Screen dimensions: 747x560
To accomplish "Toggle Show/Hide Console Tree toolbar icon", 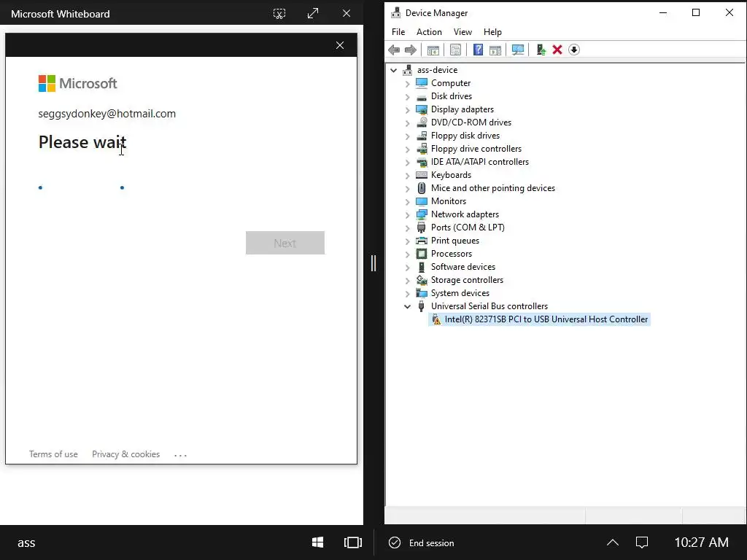I will (433, 50).
